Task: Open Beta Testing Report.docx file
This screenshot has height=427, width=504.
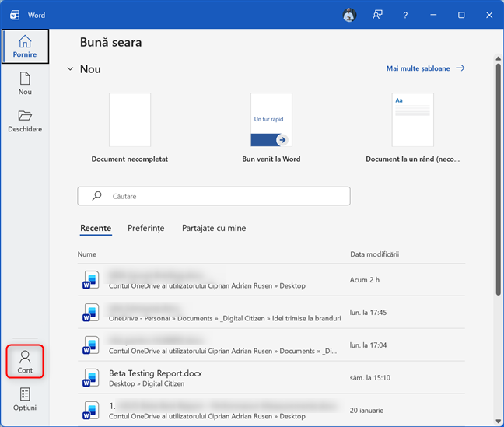Action: pos(156,373)
